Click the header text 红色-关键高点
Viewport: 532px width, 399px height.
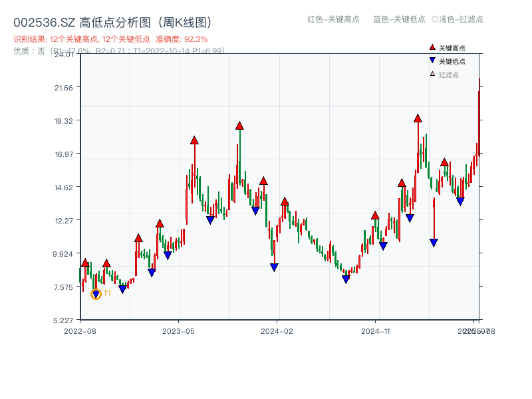(x=333, y=19)
